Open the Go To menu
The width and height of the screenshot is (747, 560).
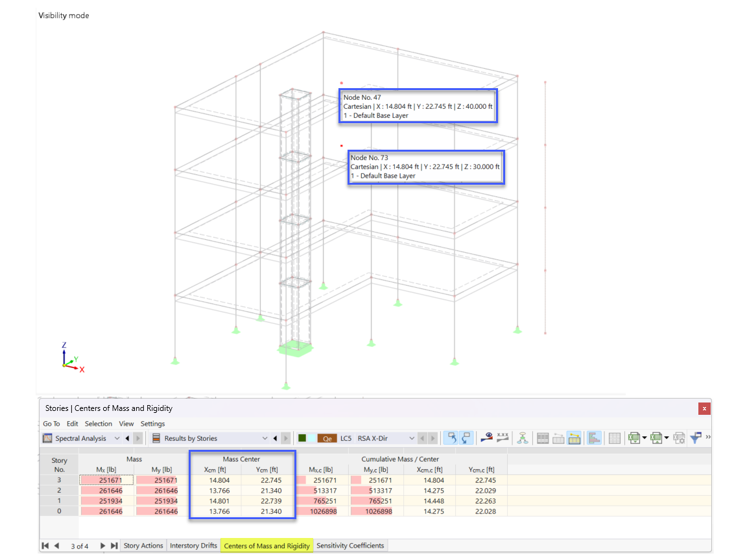(x=51, y=424)
